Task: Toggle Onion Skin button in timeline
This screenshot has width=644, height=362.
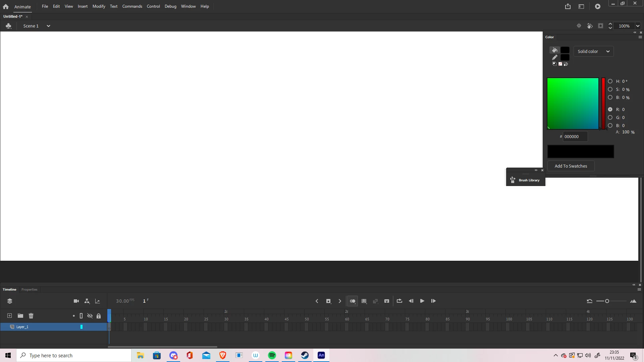Action: (352, 301)
